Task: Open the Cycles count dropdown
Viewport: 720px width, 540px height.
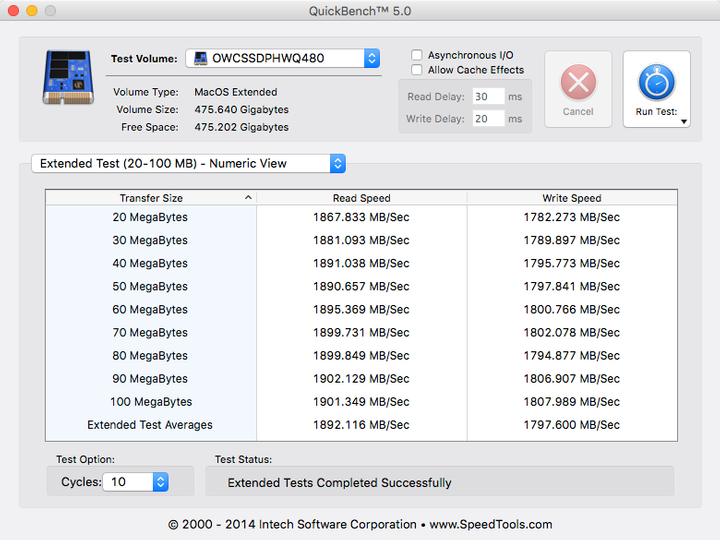Action: tap(160, 482)
